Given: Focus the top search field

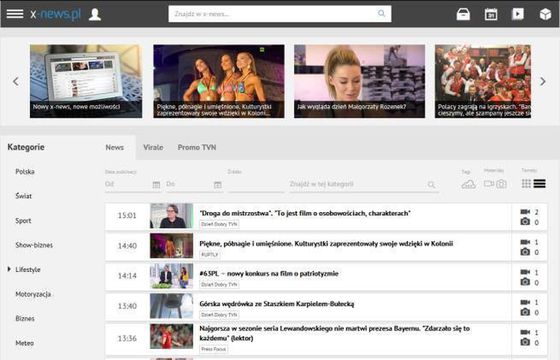Looking at the screenshot, I should point(280,14).
